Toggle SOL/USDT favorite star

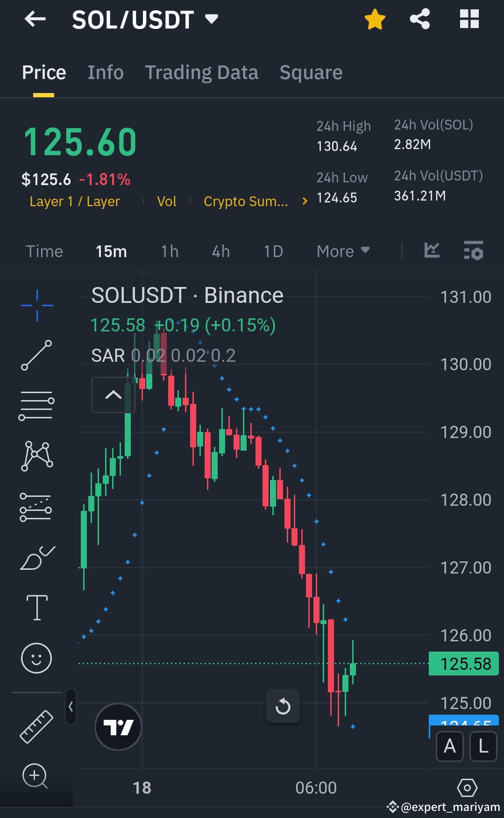[375, 19]
